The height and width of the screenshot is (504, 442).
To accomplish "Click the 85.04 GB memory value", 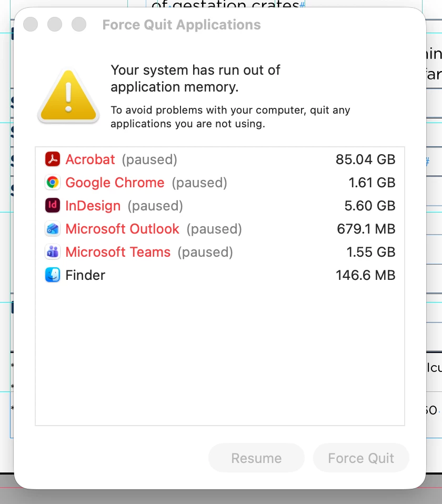I will (x=365, y=159).
